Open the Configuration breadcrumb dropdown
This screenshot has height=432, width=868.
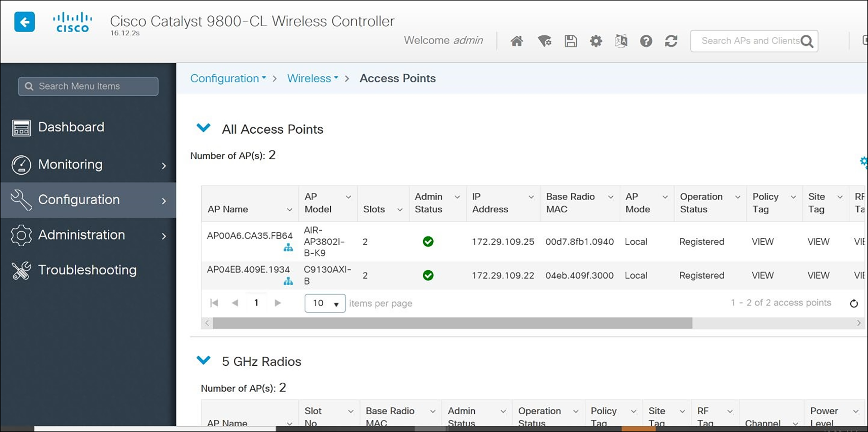click(x=263, y=78)
